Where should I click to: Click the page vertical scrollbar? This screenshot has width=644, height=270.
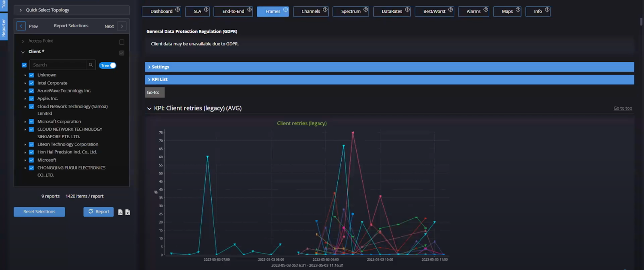(x=641, y=22)
